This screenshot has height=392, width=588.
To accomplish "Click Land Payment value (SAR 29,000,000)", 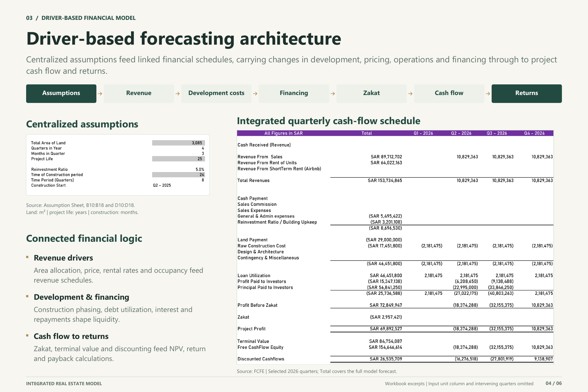I will 384,240.
